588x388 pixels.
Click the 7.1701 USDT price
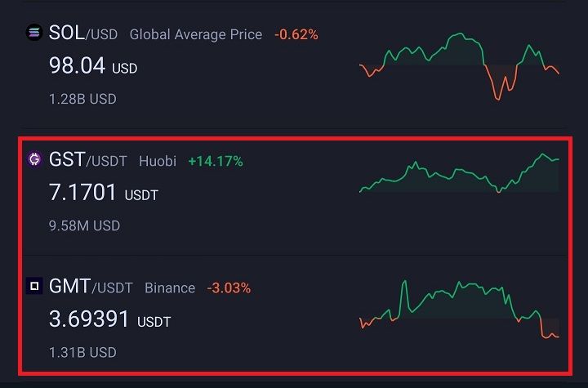pos(104,194)
